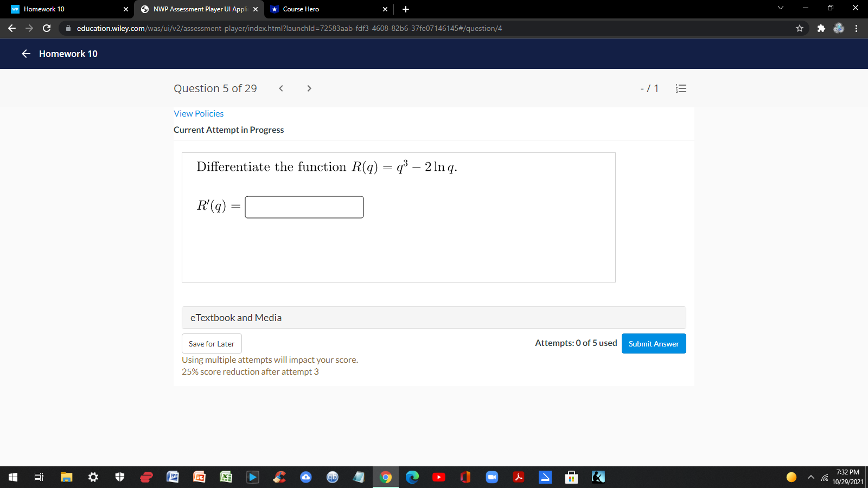Click the back arrow next to Homework 10
Viewport: 868px width, 488px height.
click(x=25, y=54)
